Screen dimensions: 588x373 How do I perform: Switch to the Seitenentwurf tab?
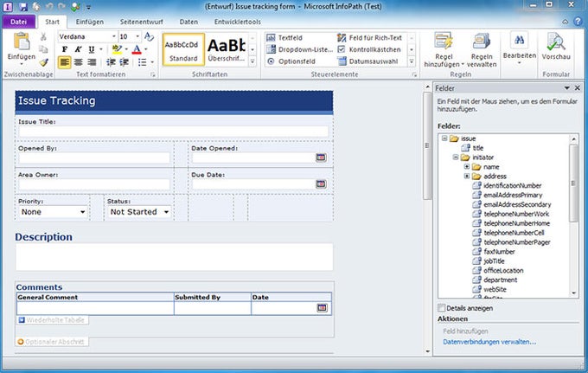[141, 22]
